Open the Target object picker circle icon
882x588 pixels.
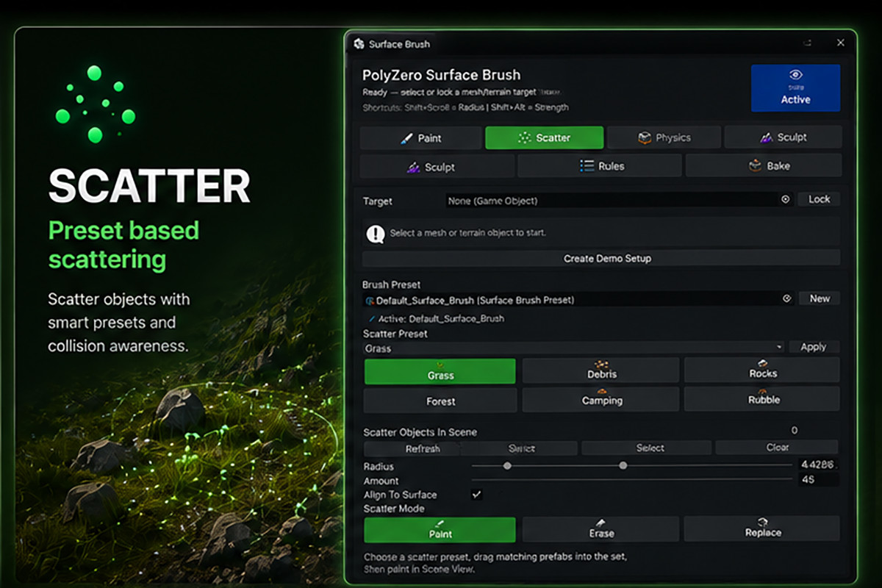[x=785, y=199]
